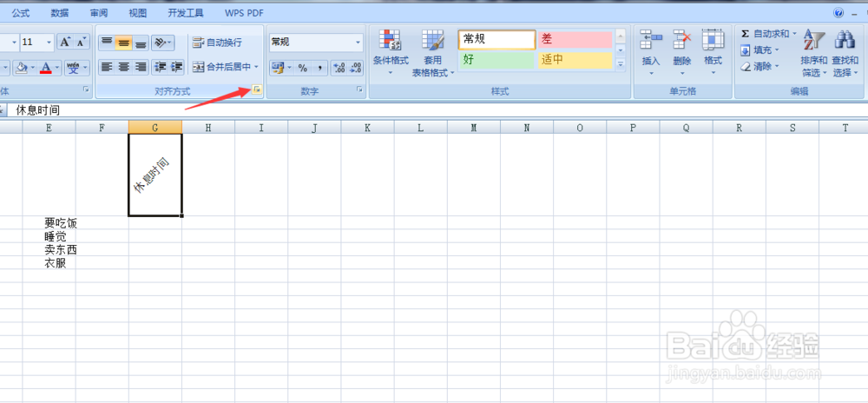Click 自动求和 AutoSum
This screenshot has height=403, width=868.
coord(765,35)
